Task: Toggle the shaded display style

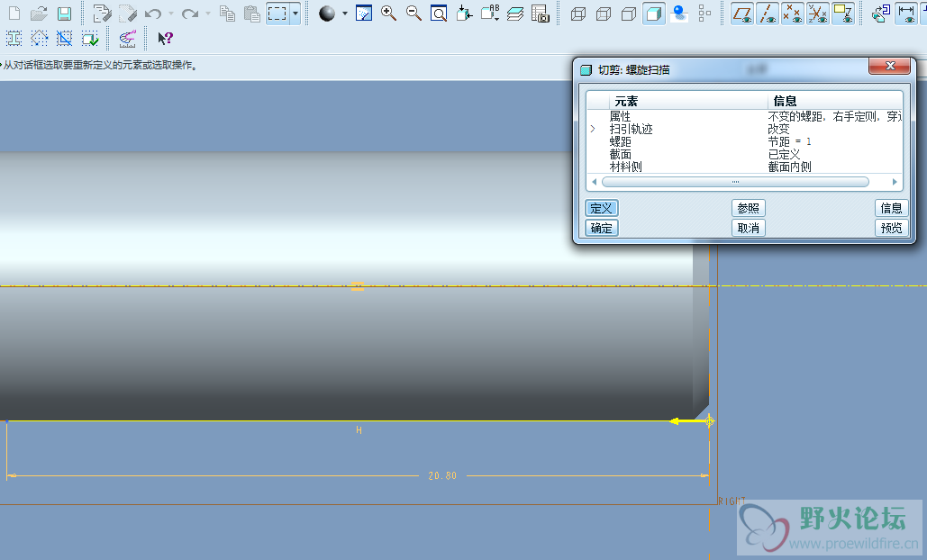Action: coord(654,13)
